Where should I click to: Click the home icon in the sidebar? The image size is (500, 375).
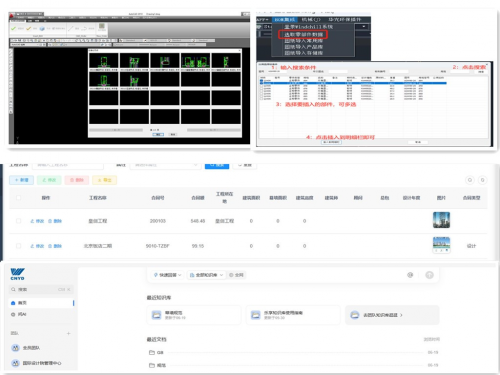pyautogui.click(x=13, y=303)
